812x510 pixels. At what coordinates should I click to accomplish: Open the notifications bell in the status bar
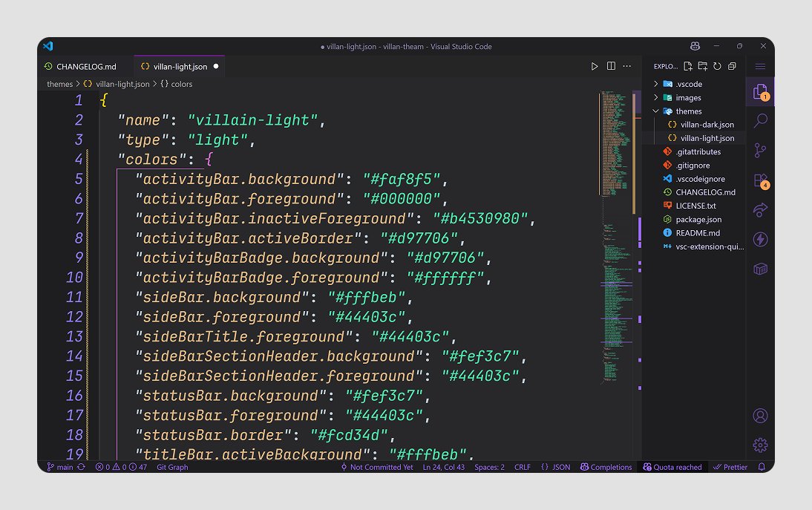[x=762, y=467]
